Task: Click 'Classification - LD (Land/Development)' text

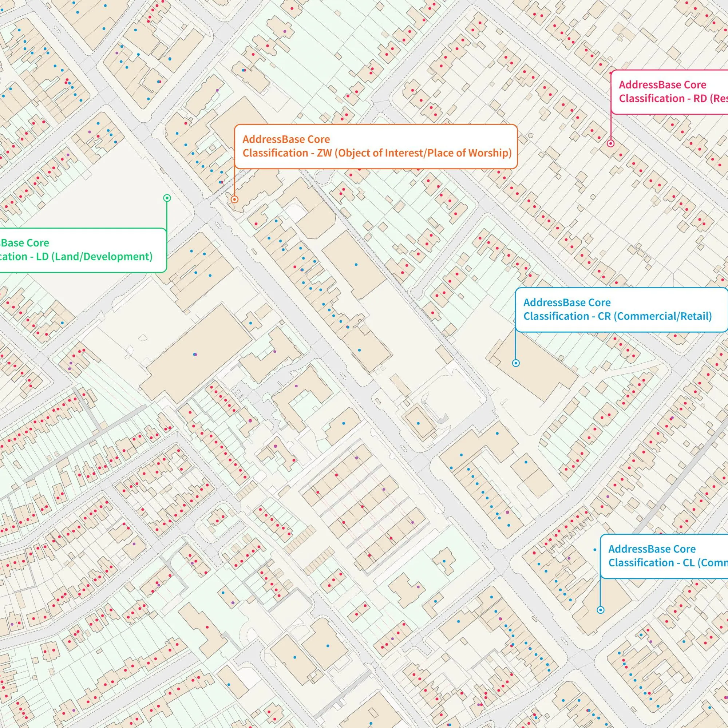Action: [75, 257]
